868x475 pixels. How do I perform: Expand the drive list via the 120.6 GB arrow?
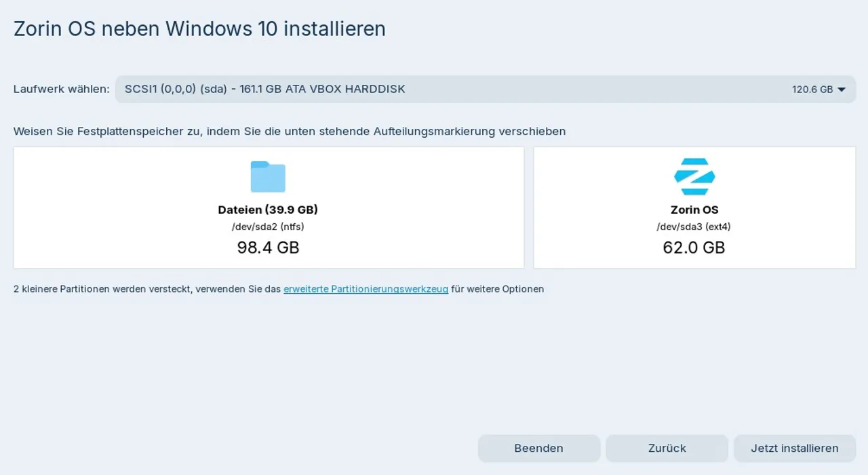point(842,90)
